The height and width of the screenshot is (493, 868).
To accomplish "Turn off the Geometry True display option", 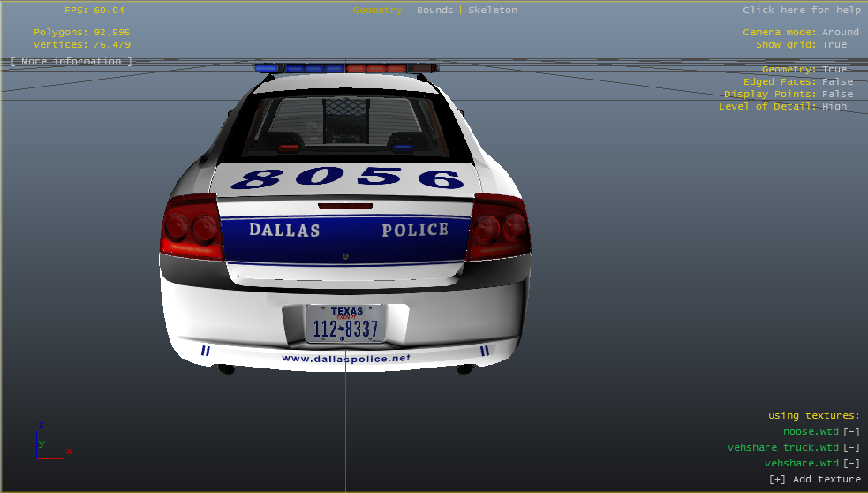I will [834, 69].
